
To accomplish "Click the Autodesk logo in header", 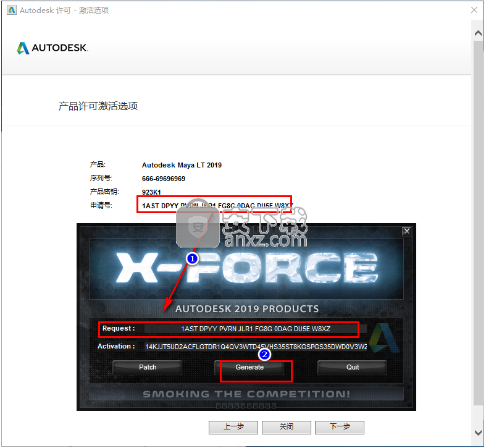I will [x=52, y=48].
